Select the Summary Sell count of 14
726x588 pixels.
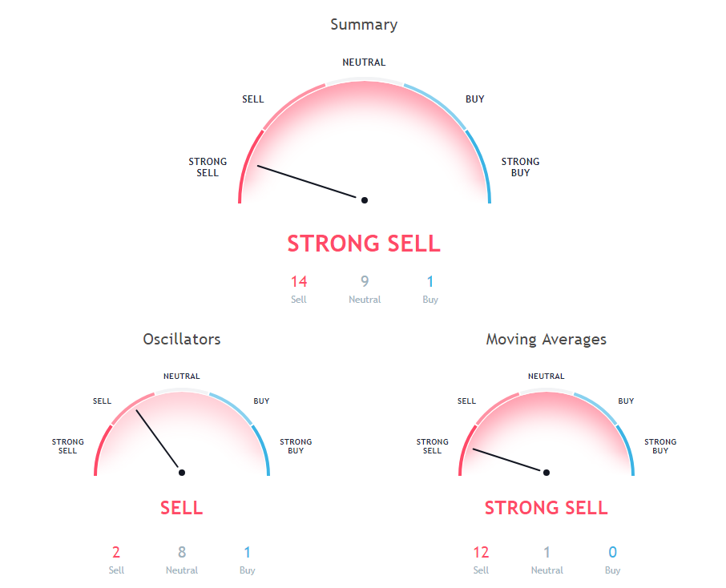pos(299,281)
